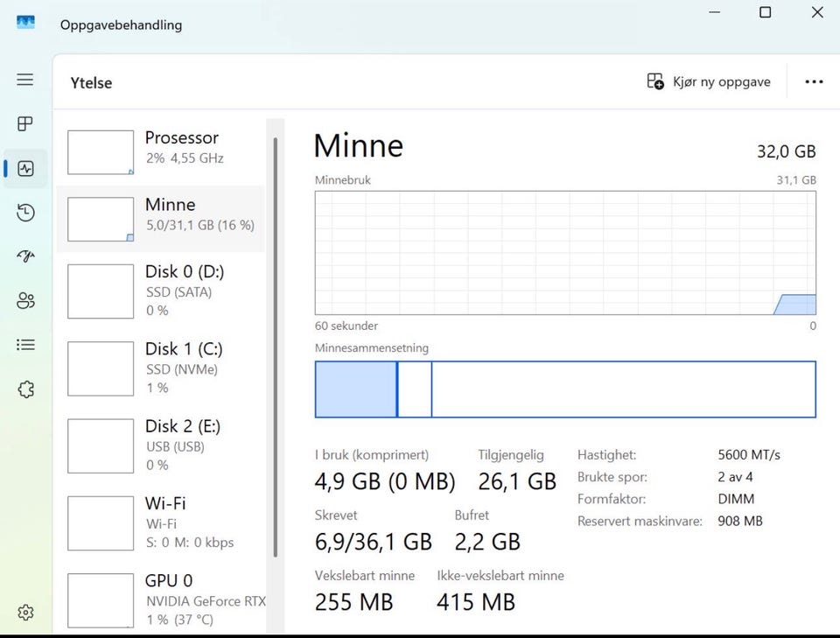The image size is (840, 638).
Task: Open the App history clock icon
Action: (25, 213)
